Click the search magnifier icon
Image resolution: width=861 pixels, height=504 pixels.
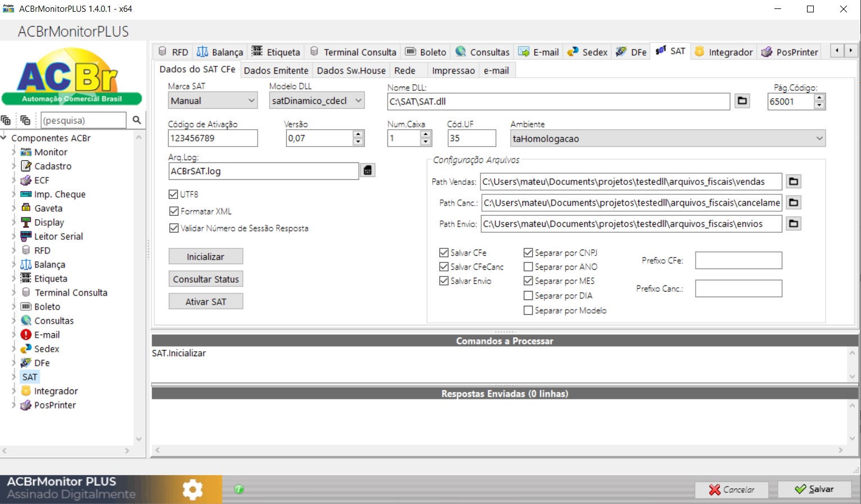137,120
